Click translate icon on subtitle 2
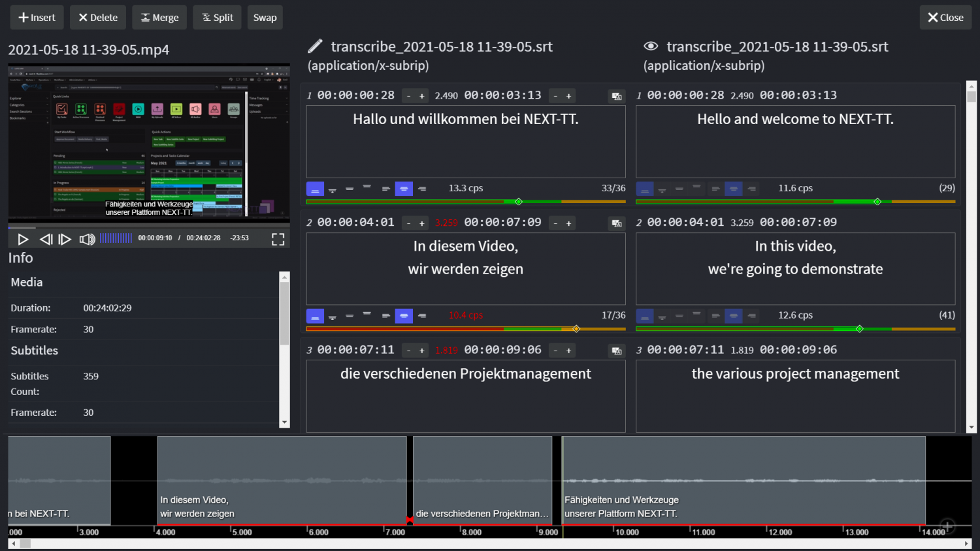Viewport: 980px width, 551px height. [616, 223]
